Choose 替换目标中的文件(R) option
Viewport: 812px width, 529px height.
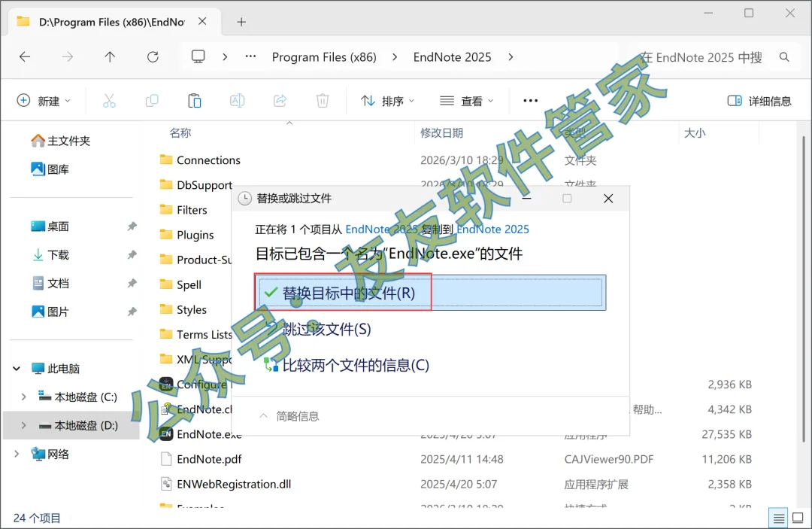tap(430, 293)
